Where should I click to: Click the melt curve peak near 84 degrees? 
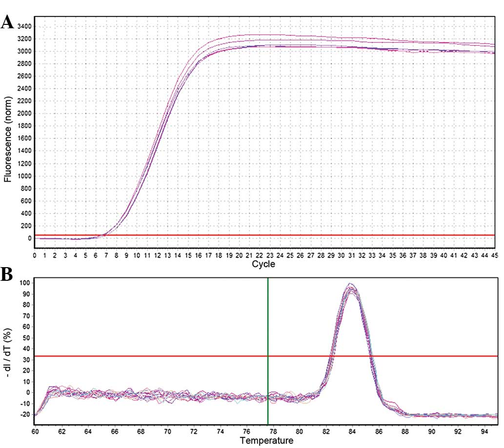(350, 286)
